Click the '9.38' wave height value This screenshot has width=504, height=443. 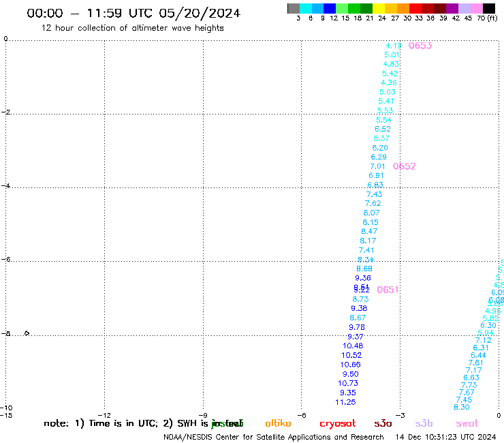(x=359, y=308)
